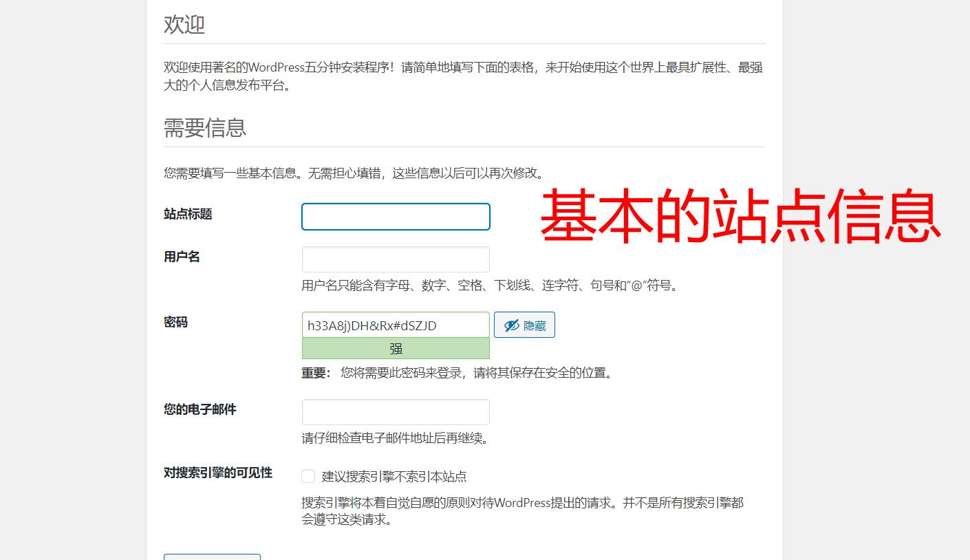
Task: Click the 站点标题 label
Action: click(x=188, y=214)
